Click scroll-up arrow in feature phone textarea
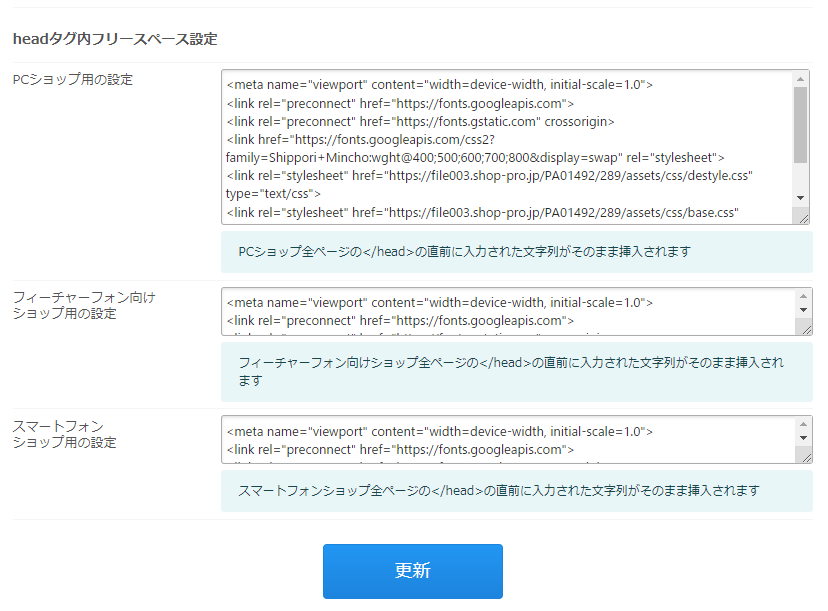This screenshot has height=611, width=828. (x=803, y=297)
